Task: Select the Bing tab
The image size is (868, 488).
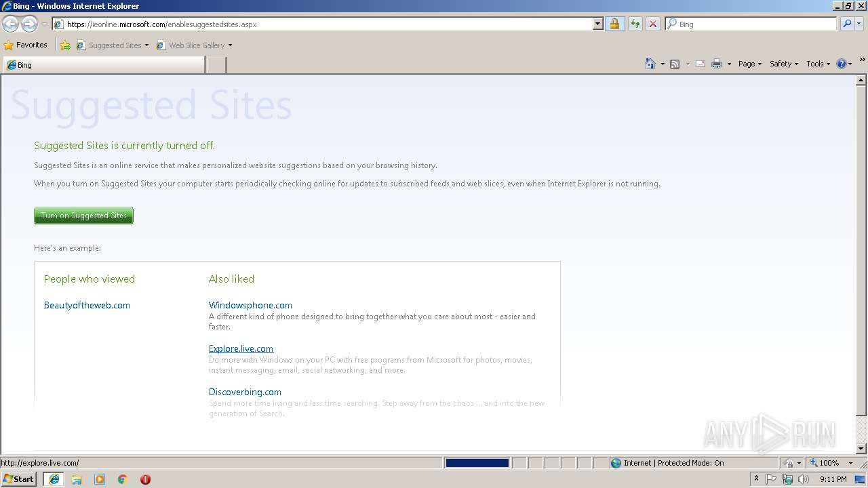Action: click(103, 65)
